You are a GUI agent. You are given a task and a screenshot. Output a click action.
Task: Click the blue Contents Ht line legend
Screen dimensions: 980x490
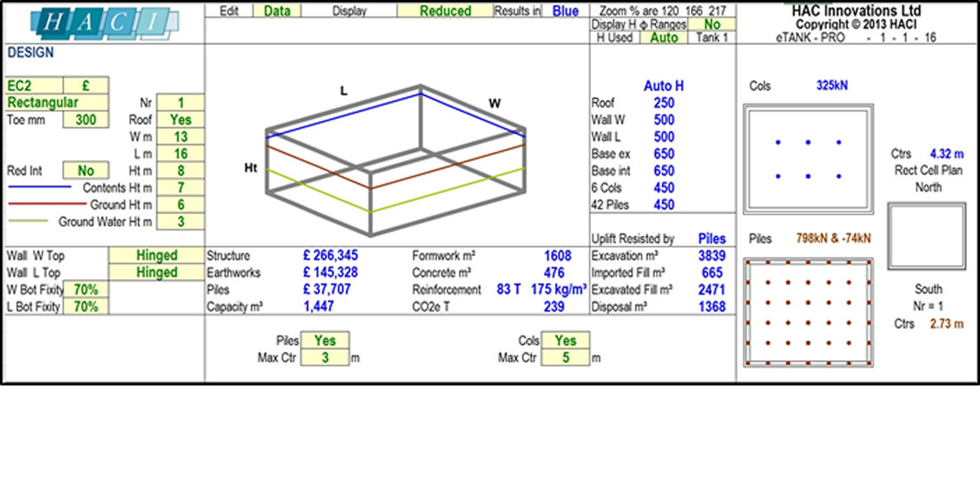(39, 188)
